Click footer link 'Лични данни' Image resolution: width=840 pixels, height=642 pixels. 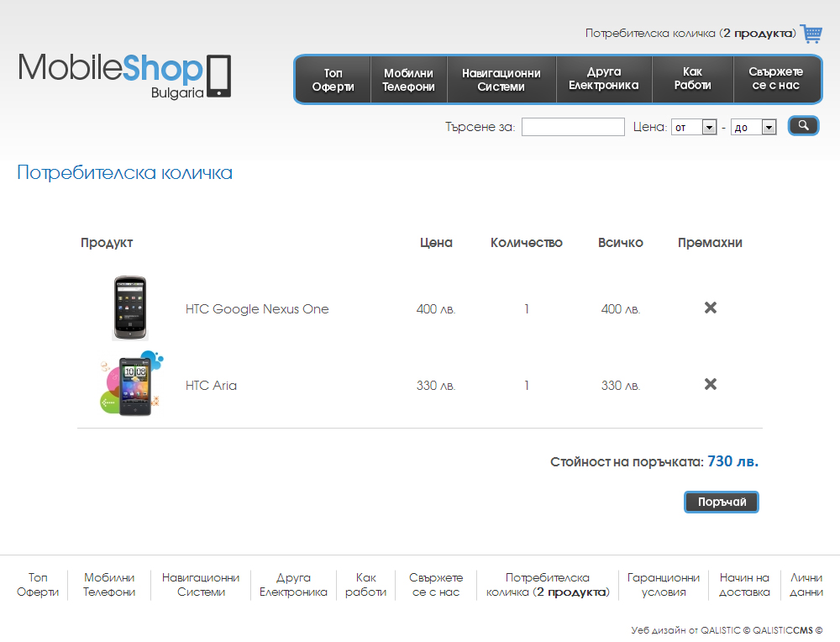(x=806, y=585)
